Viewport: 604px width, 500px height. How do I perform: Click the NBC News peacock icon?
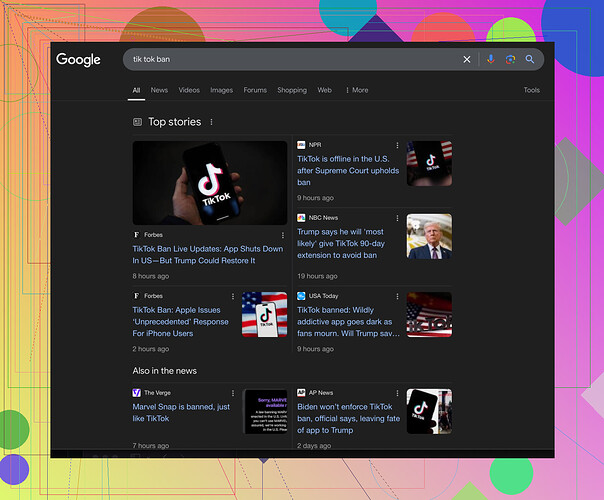point(301,218)
